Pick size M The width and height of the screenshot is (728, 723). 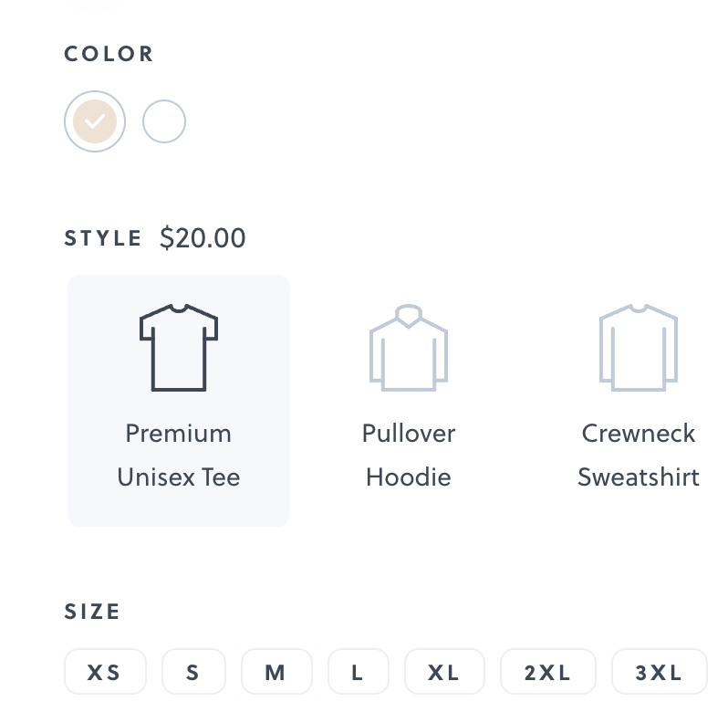coord(276,673)
